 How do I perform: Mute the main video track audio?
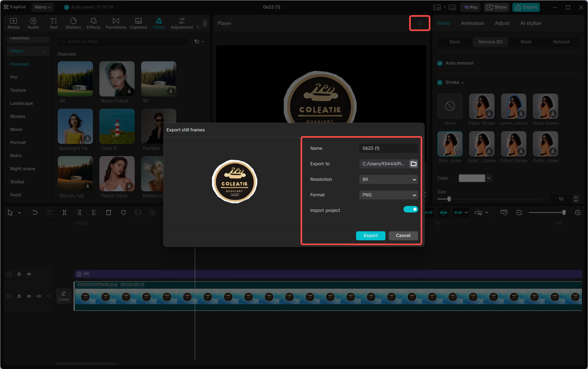[x=39, y=296]
